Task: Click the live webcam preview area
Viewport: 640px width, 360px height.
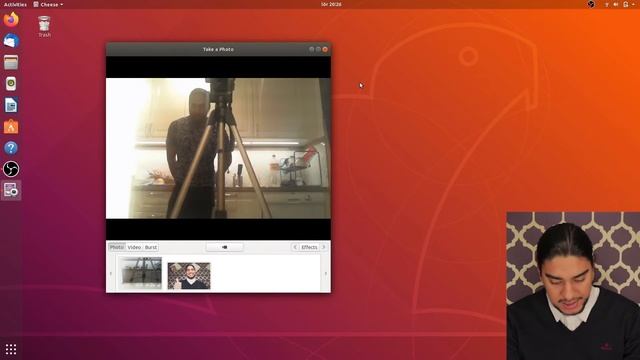Action: pyautogui.click(x=218, y=148)
